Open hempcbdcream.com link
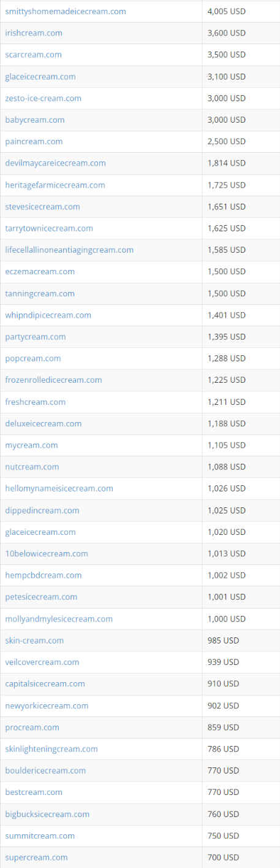Image resolution: width=280 pixels, height=868 pixels. pyautogui.click(x=44, y=575)
